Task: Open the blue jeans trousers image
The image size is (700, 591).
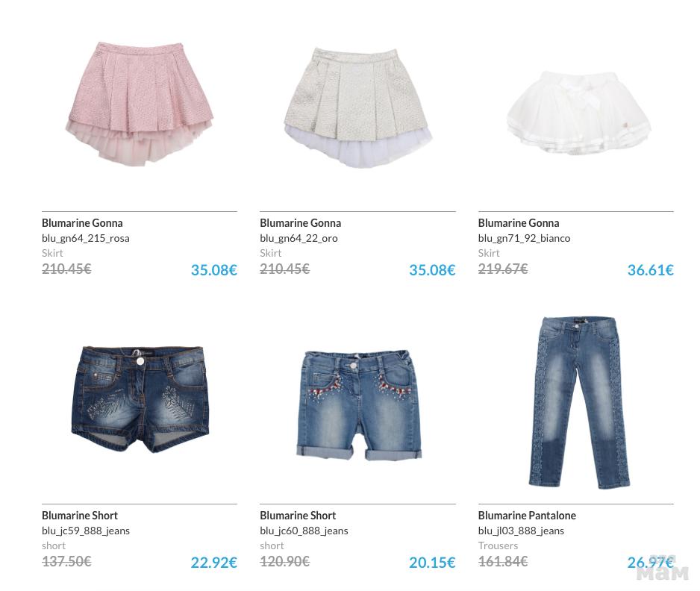Action: [579, 403]
